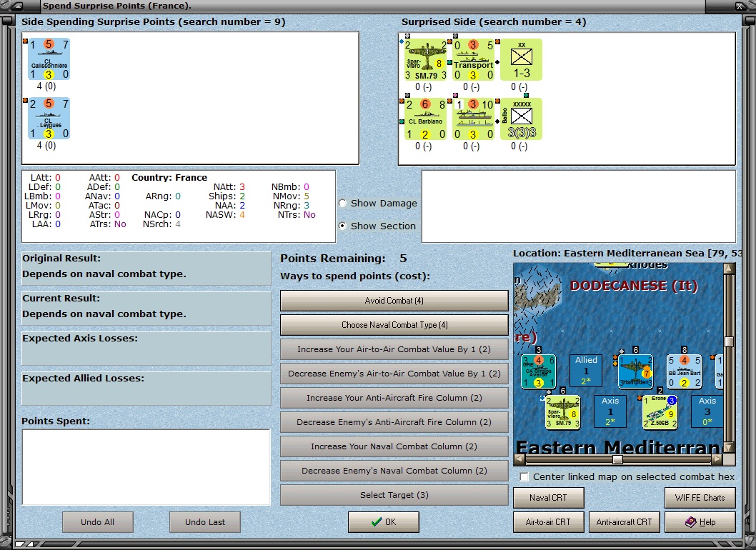Screen dimensions: 756x550
Task: Click Decrease Enemy's Naval Combat Column
Action: tap(394, 471)
